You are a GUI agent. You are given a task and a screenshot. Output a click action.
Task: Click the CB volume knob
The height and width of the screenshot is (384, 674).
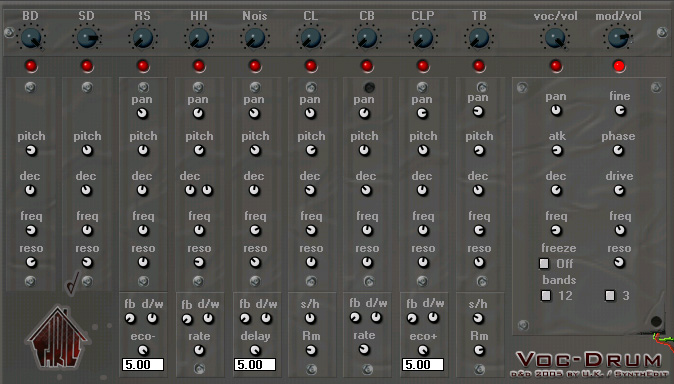point(367,38)
